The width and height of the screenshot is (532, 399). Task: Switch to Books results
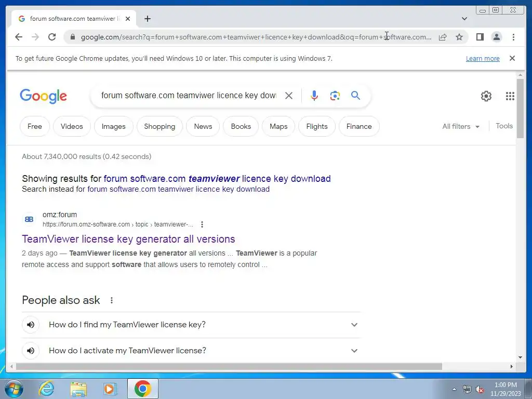pyautogui.click(x=241, y=126)
